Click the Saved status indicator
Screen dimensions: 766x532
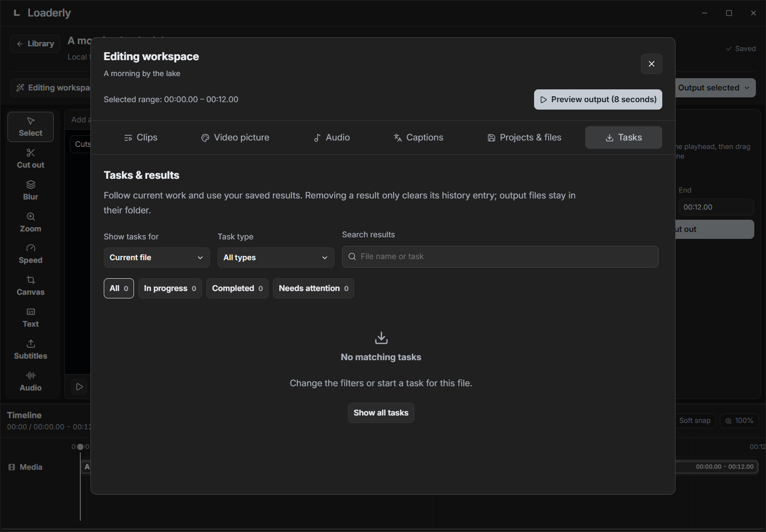coord(740,48)
